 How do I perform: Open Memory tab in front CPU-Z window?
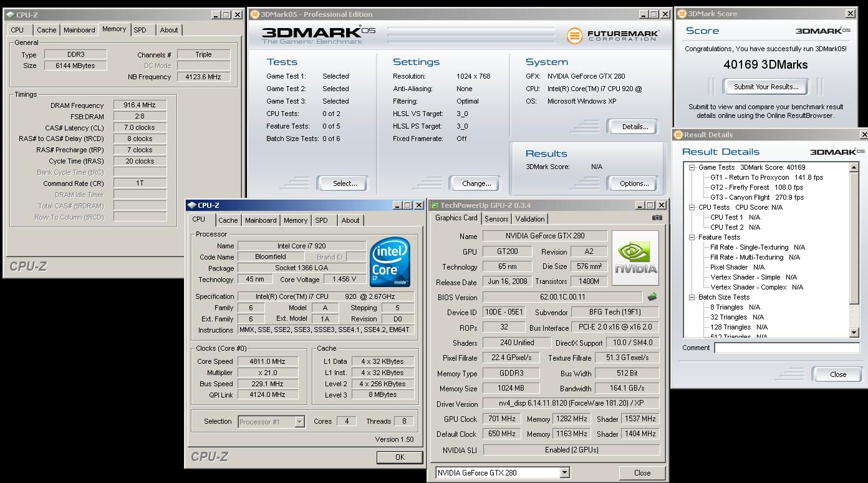click(x=296, y=220)
